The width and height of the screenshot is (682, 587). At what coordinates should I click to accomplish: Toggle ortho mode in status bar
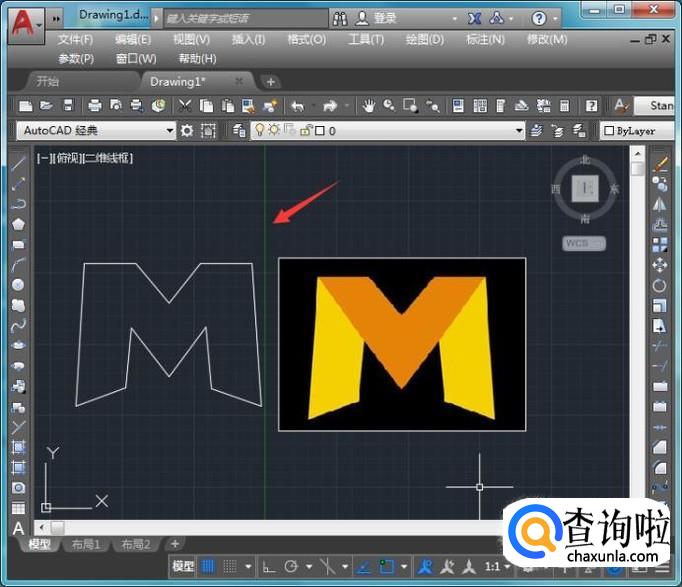tap(268, 566)
